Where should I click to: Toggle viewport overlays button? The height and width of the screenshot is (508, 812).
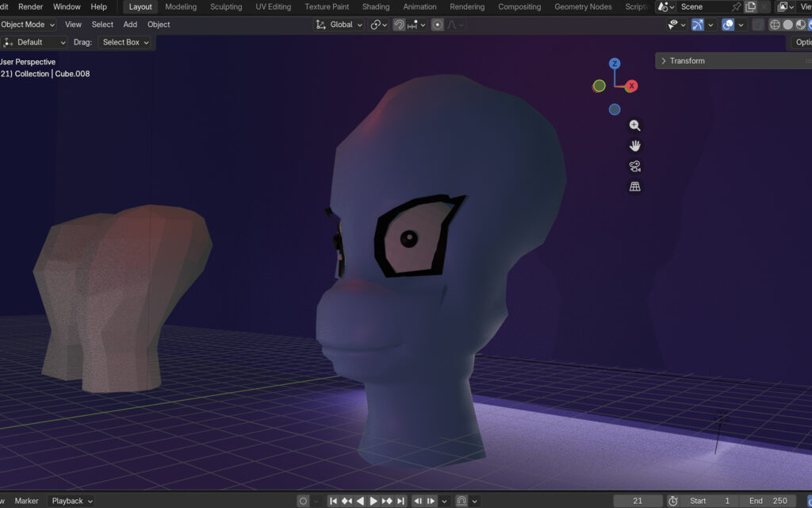pyautogui.click(x=728, y=25)
